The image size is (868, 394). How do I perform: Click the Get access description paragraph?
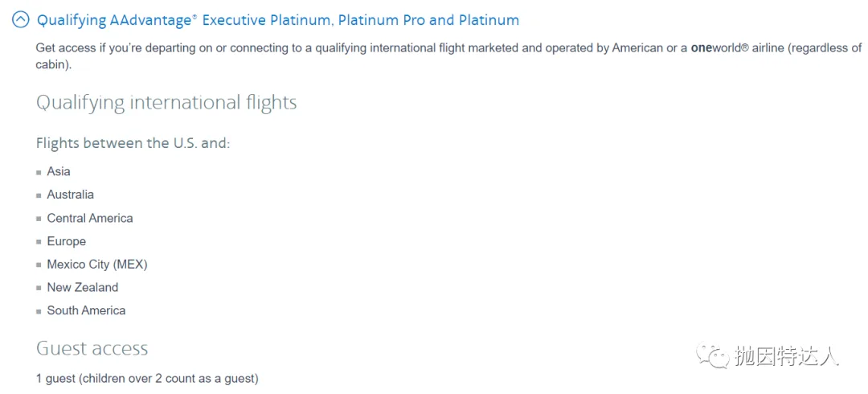448,56
